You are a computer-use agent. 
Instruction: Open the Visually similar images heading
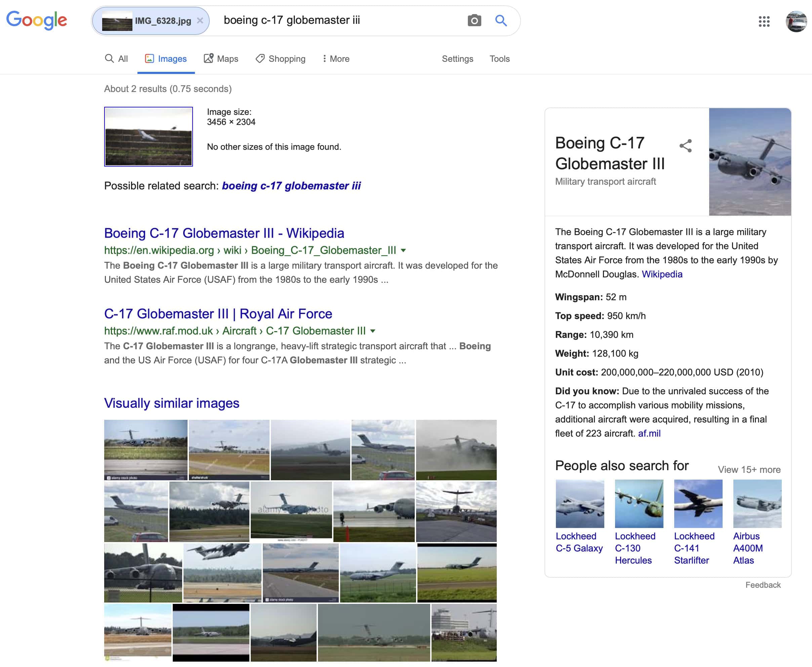[x=171, y=403]
